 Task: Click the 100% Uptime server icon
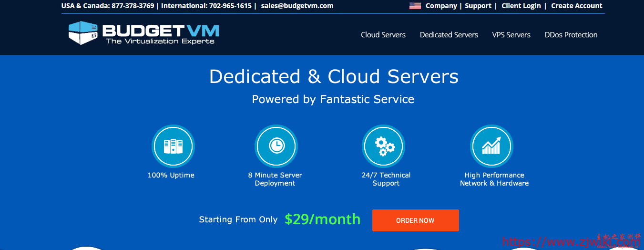coord(173,146)
